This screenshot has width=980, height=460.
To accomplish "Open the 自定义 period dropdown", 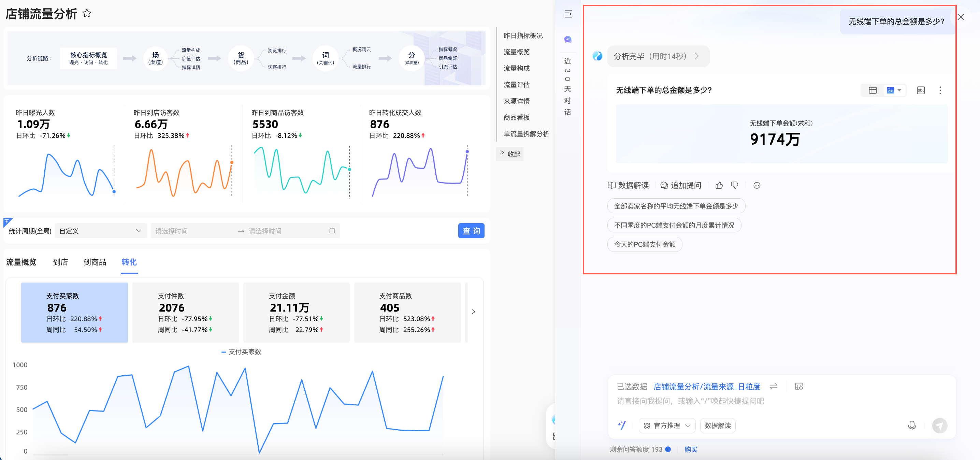I will point(100,231).
